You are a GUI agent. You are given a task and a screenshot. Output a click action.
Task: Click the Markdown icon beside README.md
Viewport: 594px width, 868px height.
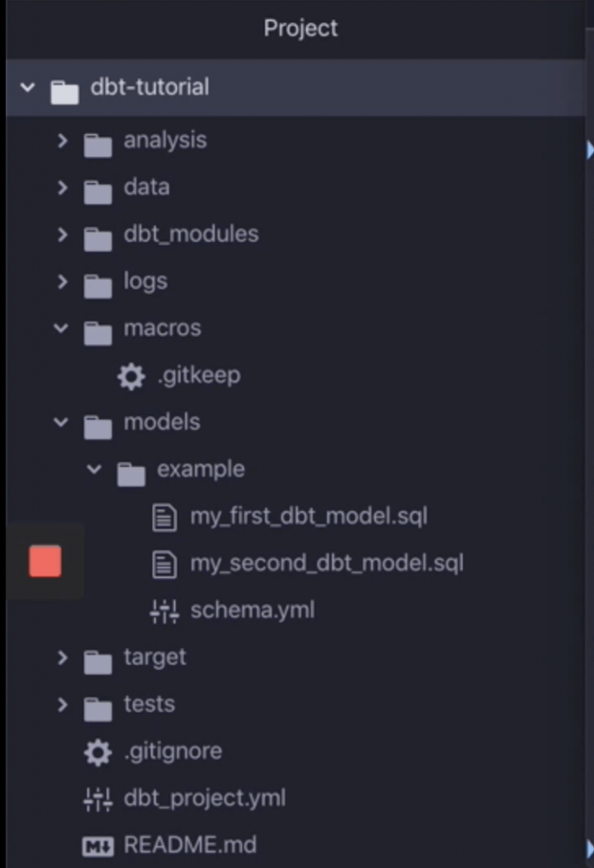[x=98, y=846]
